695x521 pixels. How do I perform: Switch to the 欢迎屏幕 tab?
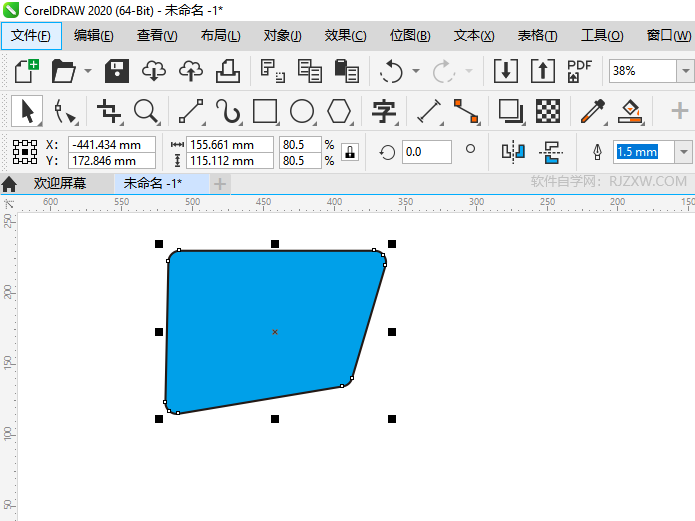(59, 183)
